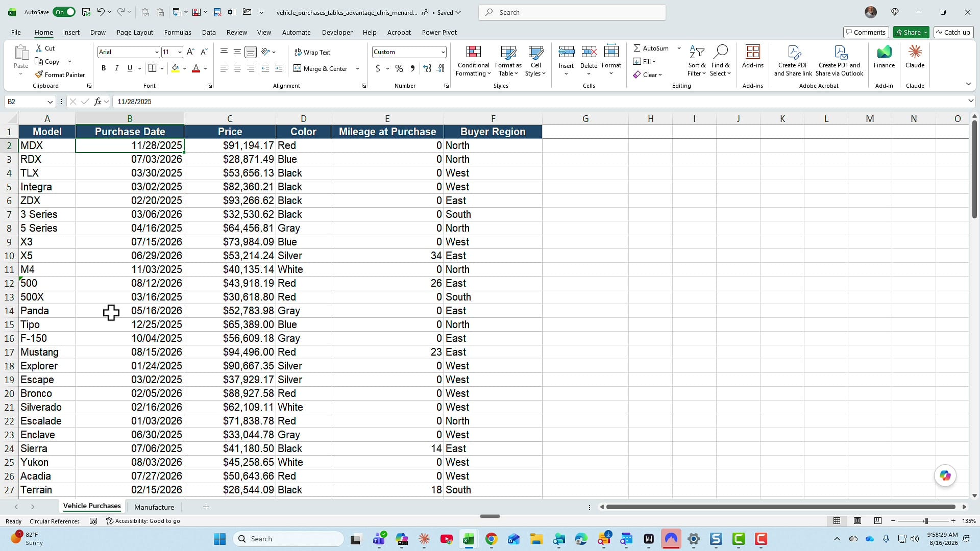
Task: Undo the last action
Action: click(x=101, y=12)
